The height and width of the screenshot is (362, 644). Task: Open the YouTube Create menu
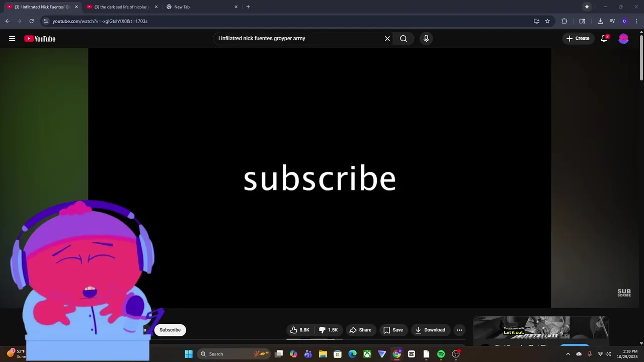[578, 39]
